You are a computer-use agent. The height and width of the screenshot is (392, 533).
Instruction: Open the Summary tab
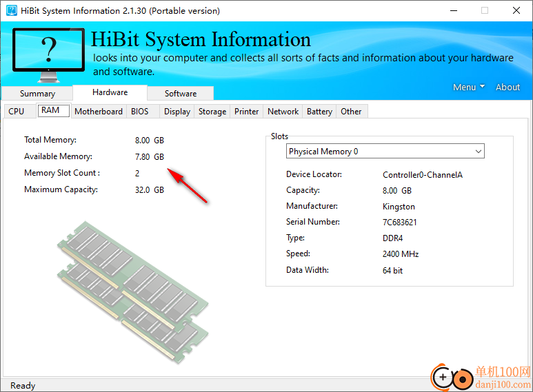point(37,94)
